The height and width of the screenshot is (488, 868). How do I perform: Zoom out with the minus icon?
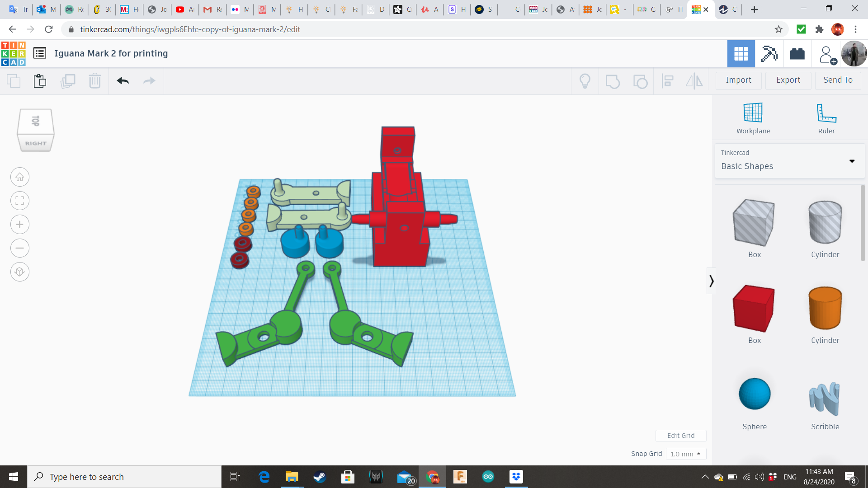pyautogui.click(x=20, y=248)
